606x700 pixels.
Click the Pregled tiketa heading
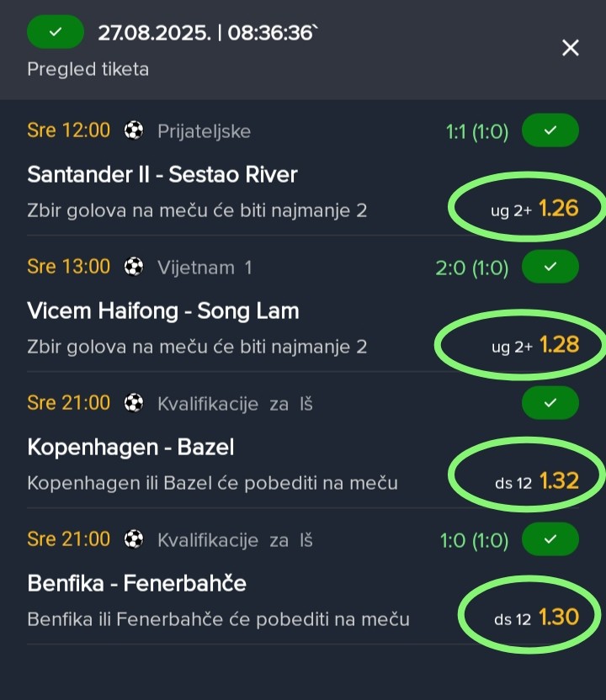(88, 70)
